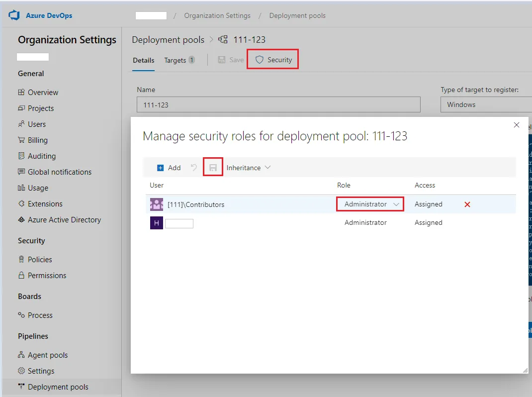Click the H user avatar

point(157,223)
